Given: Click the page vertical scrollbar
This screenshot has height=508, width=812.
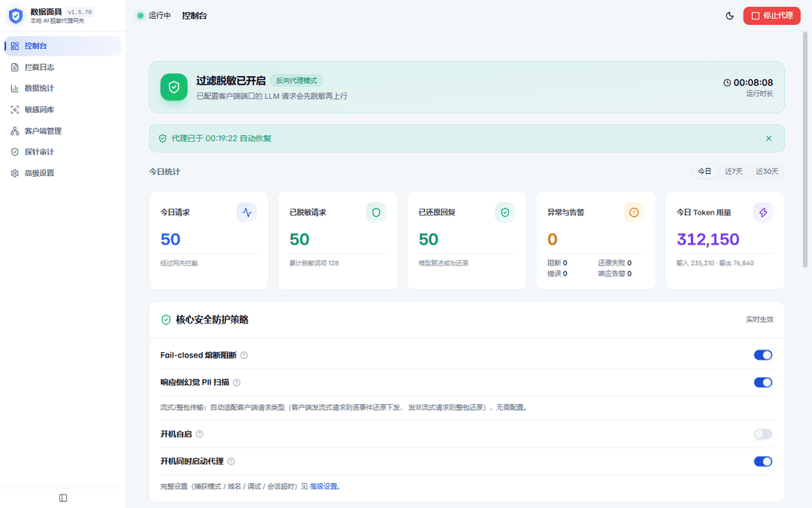Looking at the screenshot, I should [x=805, y=150].
